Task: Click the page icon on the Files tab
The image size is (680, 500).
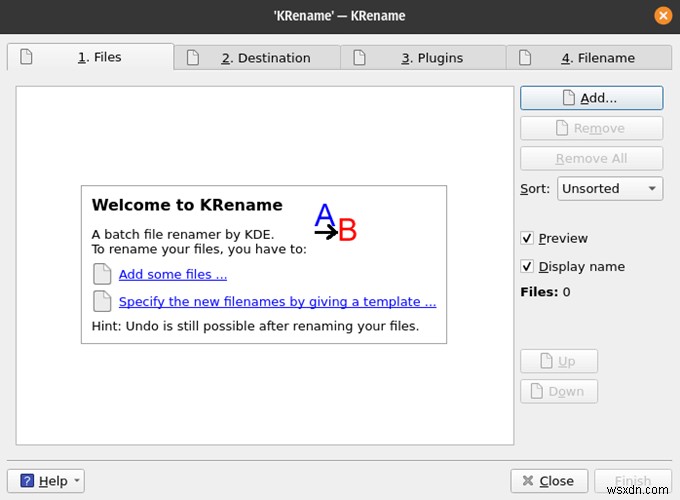Action: point(26,57)
